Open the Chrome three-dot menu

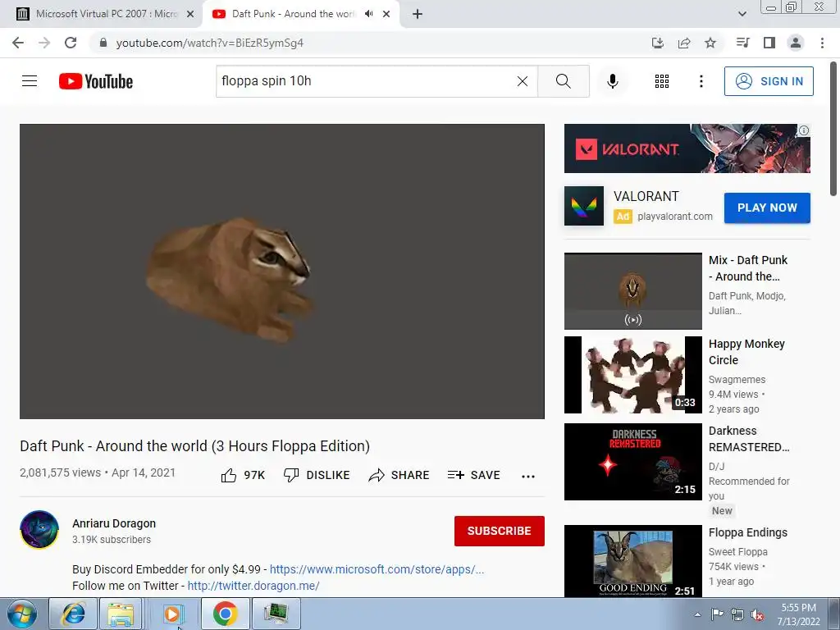coord(822,43)
